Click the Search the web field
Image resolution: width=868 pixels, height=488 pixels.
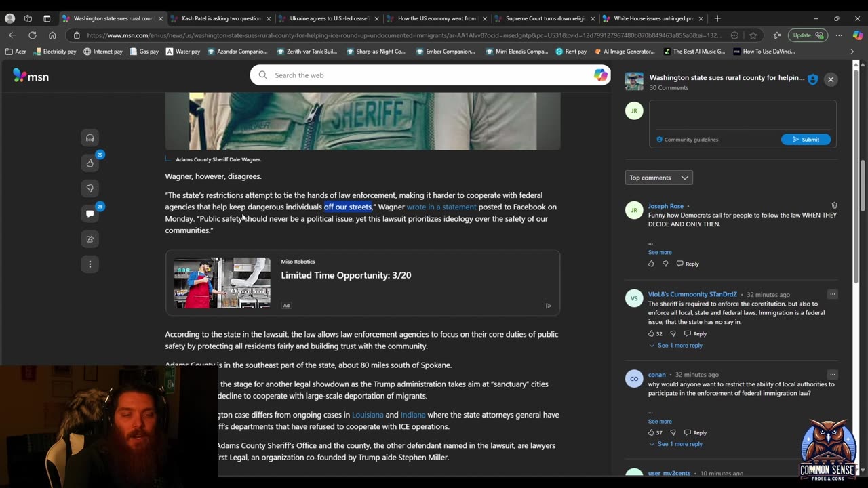coord(430,75)
